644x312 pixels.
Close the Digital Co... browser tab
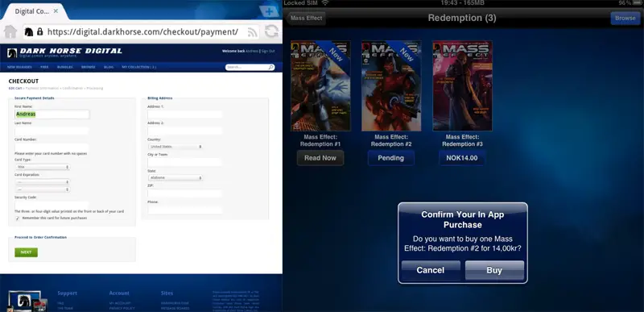tap(56, 11)
